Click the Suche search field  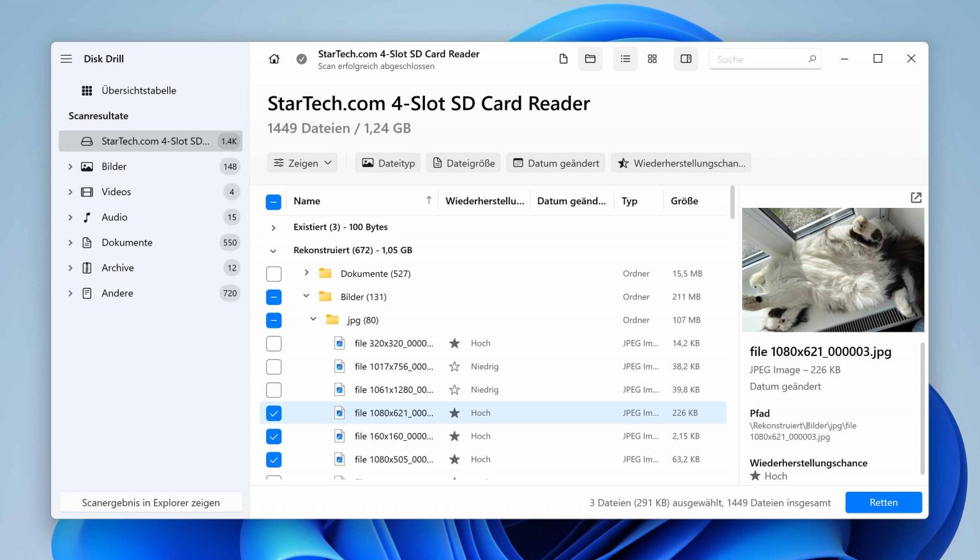[x=759, y=59]
